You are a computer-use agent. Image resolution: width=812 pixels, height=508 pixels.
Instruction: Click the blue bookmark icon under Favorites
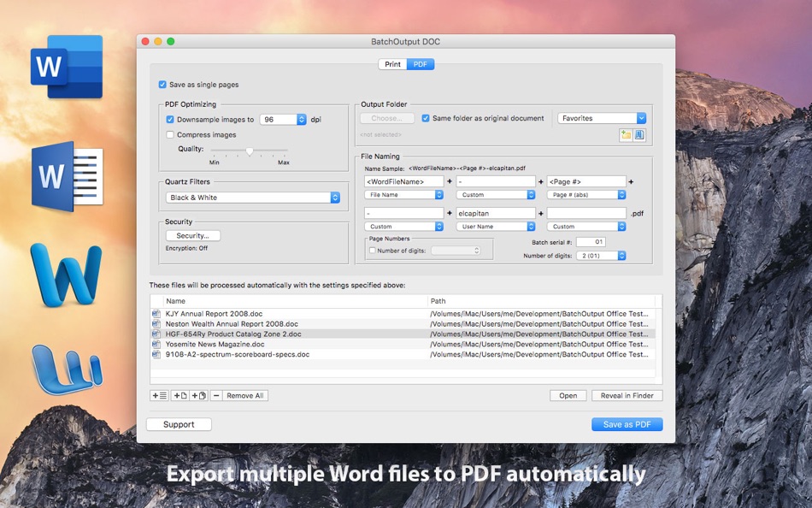pyautogui.click(x=639, y=135)
